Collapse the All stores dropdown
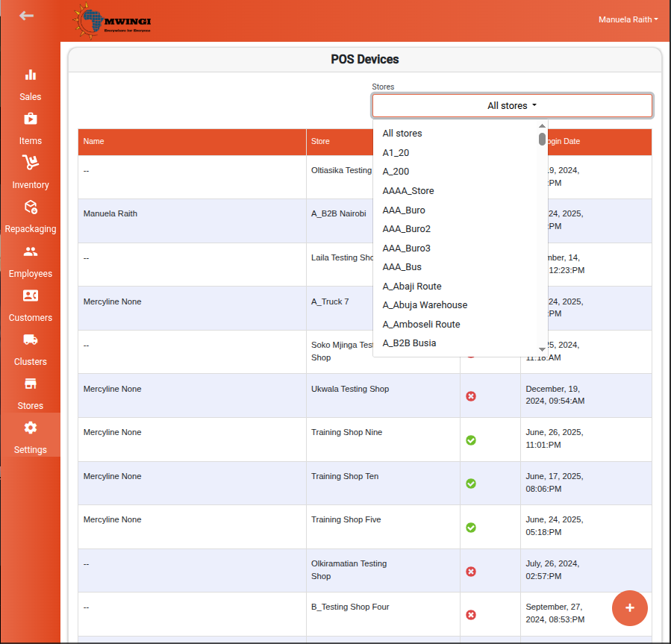The height and width of the screenshot is (644, 671). [x=512, y=106]
